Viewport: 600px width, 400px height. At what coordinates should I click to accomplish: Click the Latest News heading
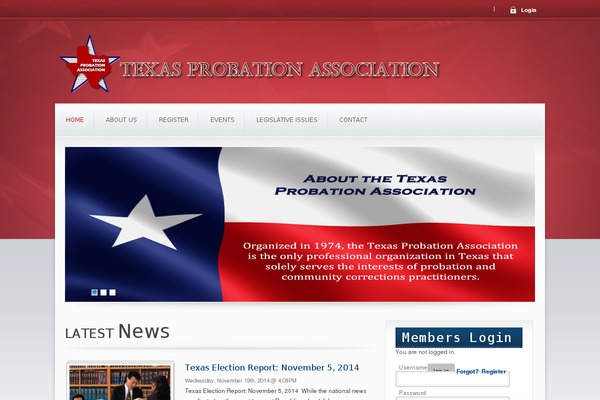[x=117, y=331]
